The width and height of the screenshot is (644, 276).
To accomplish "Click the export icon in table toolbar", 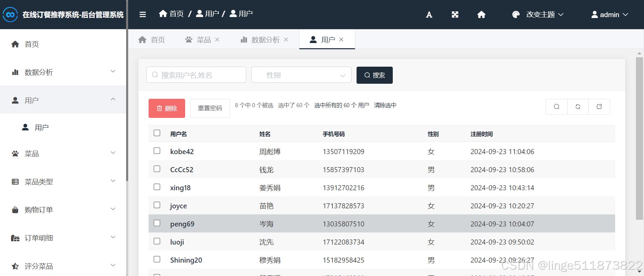I will 599,107.
